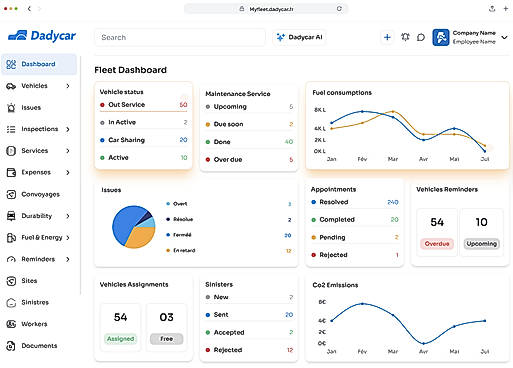
Task: Click the Issues pie chart
Action: coord(134,227)
